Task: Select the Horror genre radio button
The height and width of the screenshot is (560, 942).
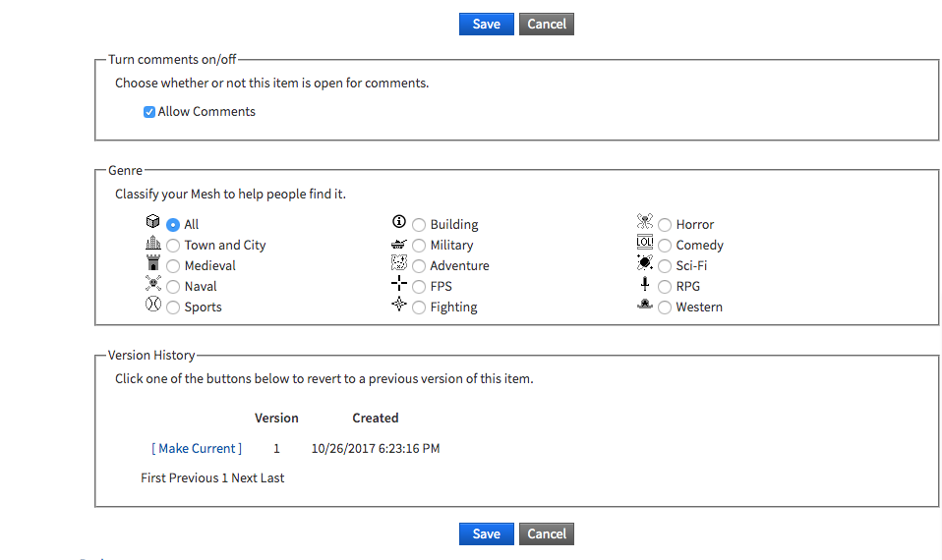Action: pos(665,225)
